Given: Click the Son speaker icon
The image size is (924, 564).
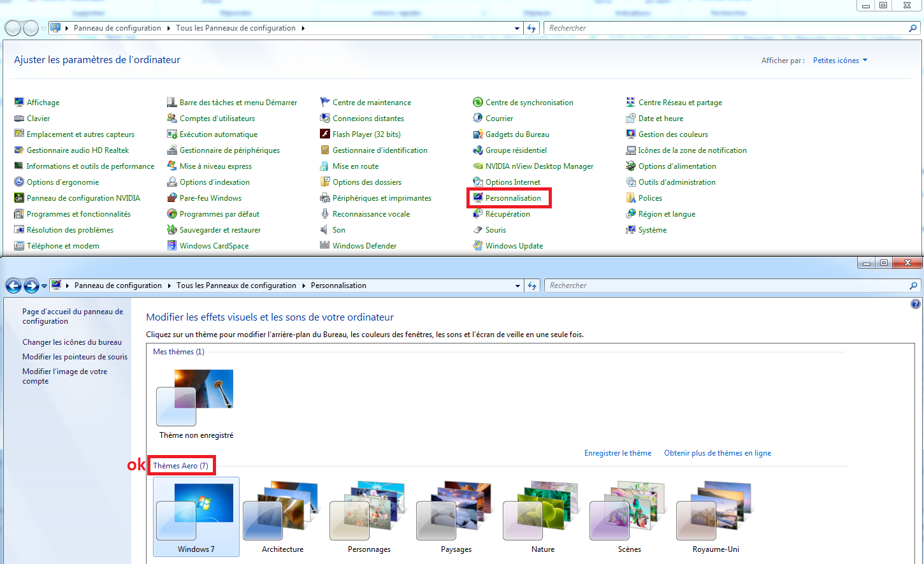Looking at the screenshot, I should [x=325, y=229].
